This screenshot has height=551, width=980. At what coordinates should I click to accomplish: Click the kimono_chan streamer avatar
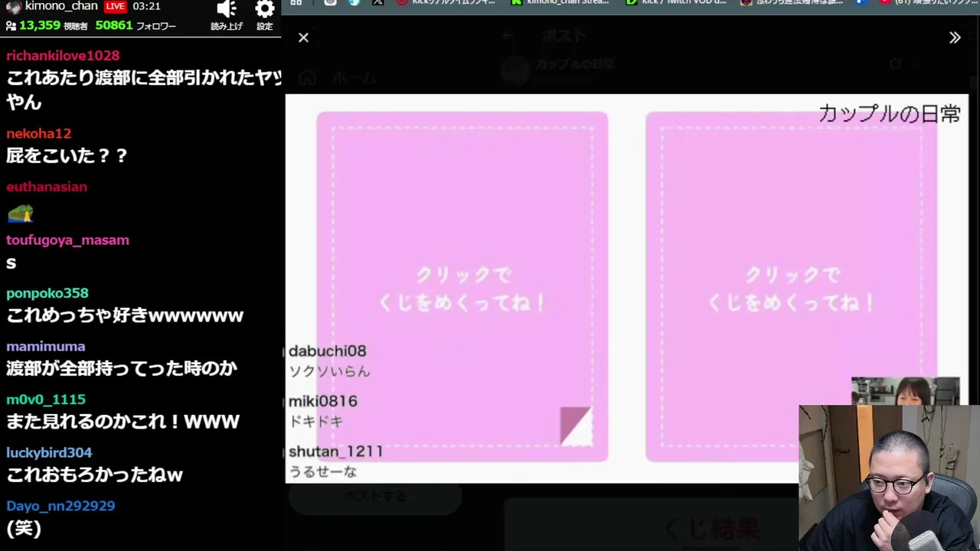pos(13,7)
